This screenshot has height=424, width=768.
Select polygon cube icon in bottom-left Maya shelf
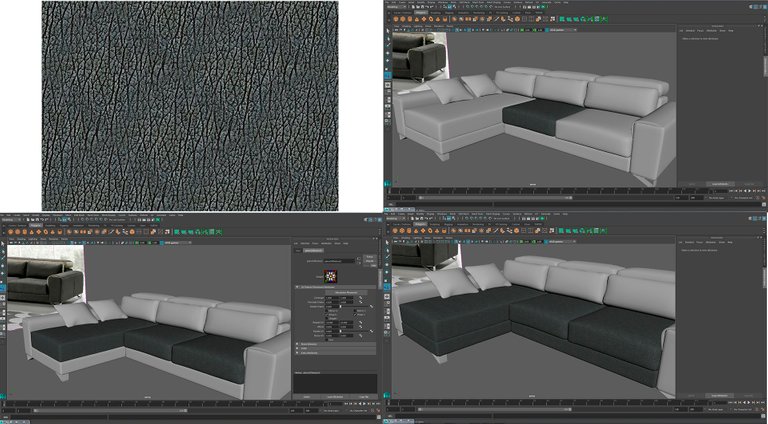coord(18,232)
